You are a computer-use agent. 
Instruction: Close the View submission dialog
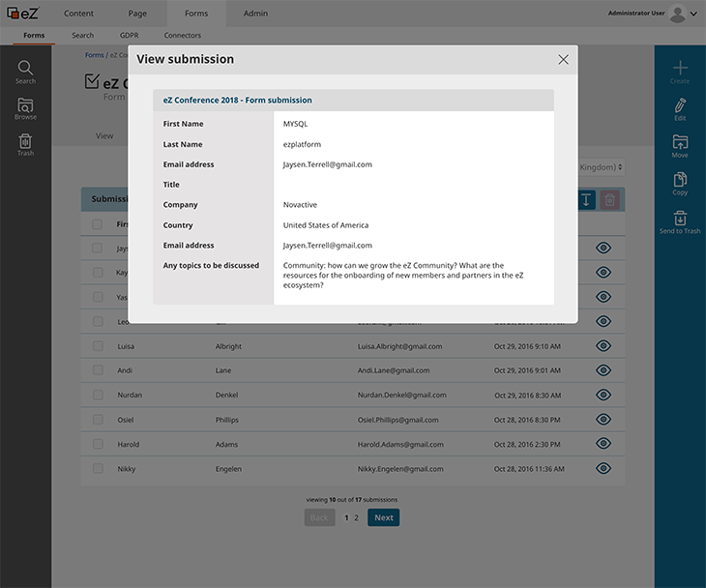point(563,59)
